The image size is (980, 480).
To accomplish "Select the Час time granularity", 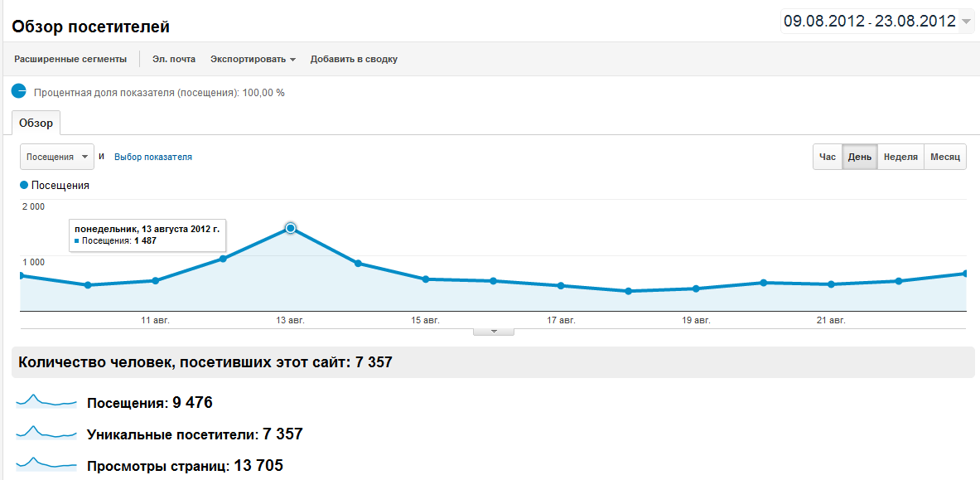I will 827,157.
